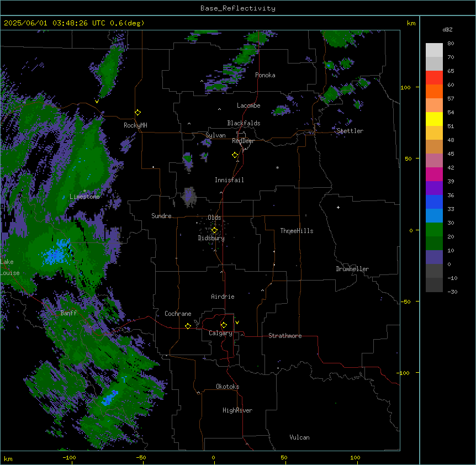Click the yellow diamond marker above the Calgary label
The width and height of the screenshot is (476, 465).
[x=224, y=325]
